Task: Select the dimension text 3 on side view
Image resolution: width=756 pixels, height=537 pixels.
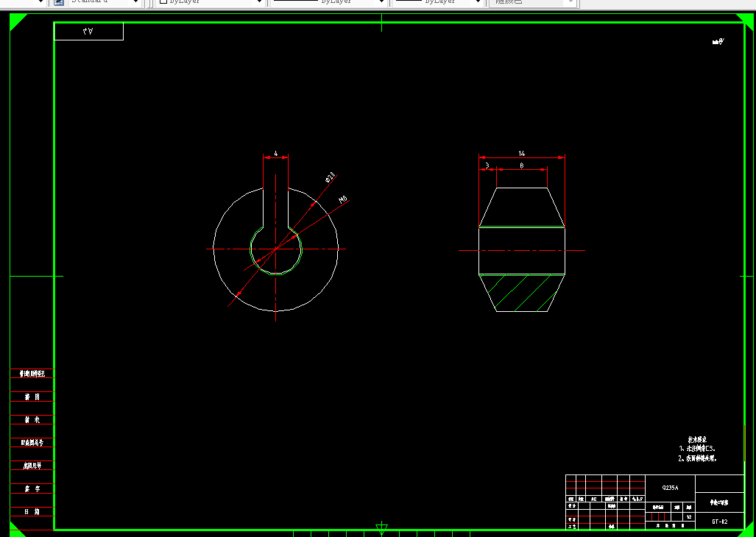Action: click(487, 166)
